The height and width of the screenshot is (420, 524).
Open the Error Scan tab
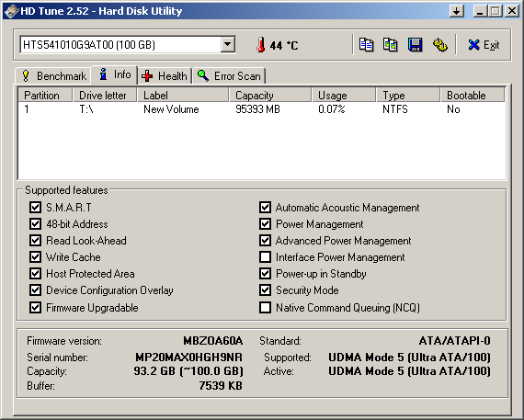229,76
